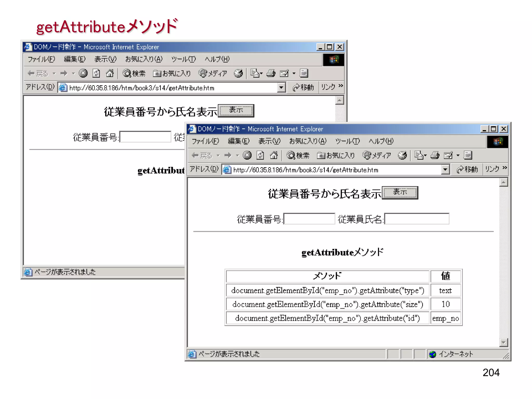Click History icon in rear IE toolbar
Screen dimensions: 532x399
point(238,73)
